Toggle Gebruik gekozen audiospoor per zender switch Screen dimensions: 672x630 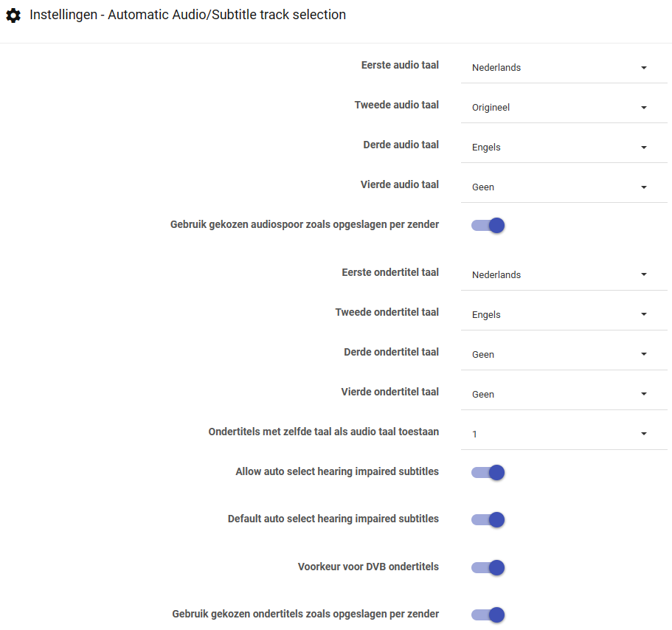coord(488,226)
